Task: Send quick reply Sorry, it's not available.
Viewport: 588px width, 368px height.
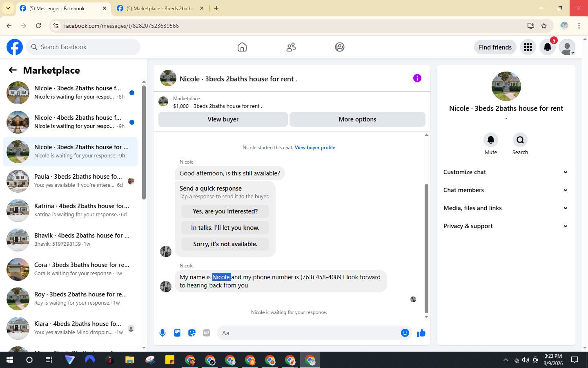Action: [x=225, y=244]
